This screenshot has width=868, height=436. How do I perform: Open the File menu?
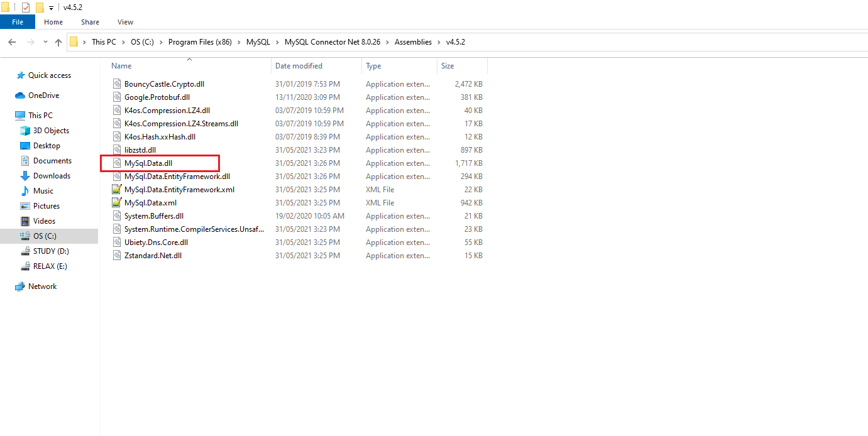(x=18, y=22)
